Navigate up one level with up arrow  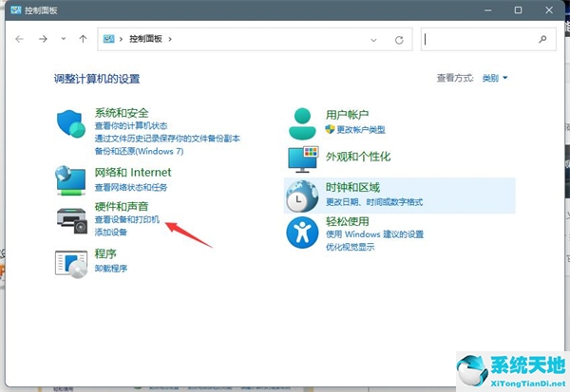(x=84, y=40)
